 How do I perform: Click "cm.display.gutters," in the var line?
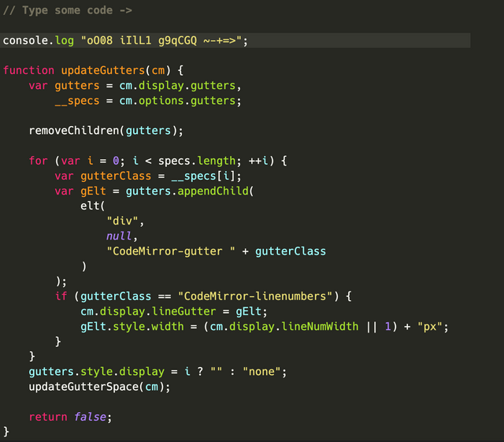point(180,86)
